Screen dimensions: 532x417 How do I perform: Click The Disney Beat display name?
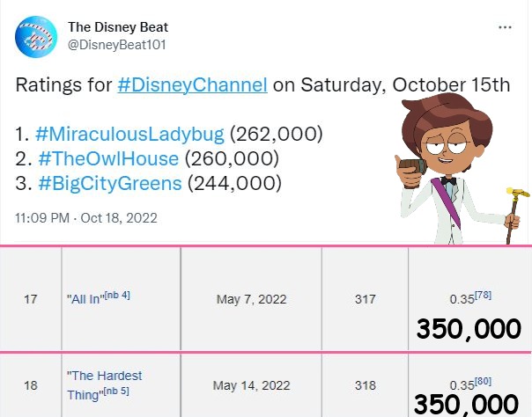tap(118, 27)
